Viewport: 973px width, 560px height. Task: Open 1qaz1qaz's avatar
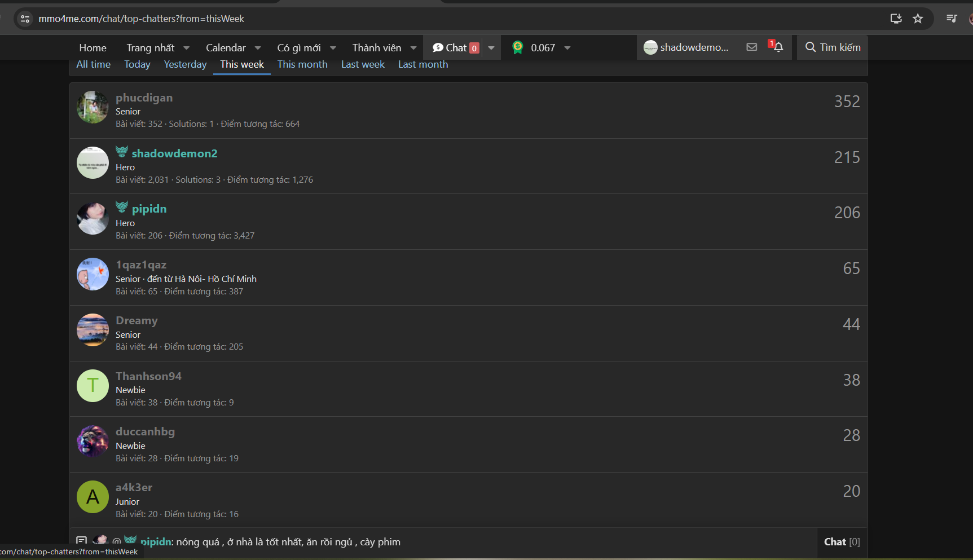pyautogui.click(x=93, y=274)
